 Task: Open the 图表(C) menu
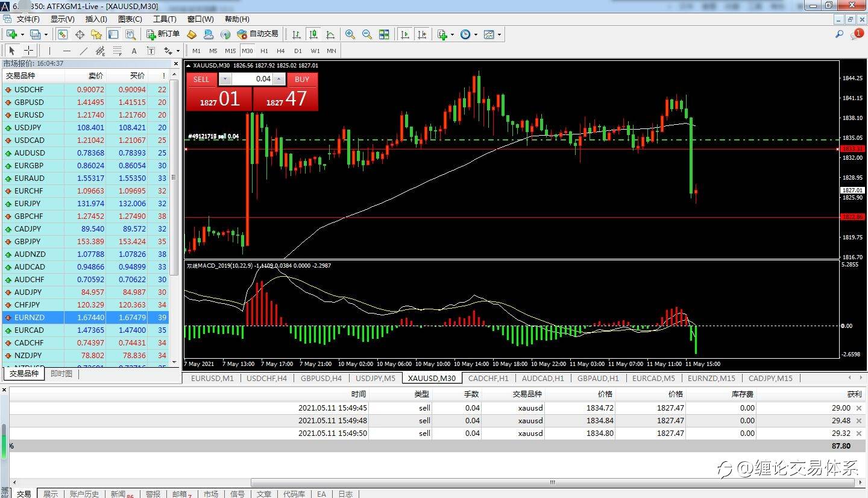[130, 19]
